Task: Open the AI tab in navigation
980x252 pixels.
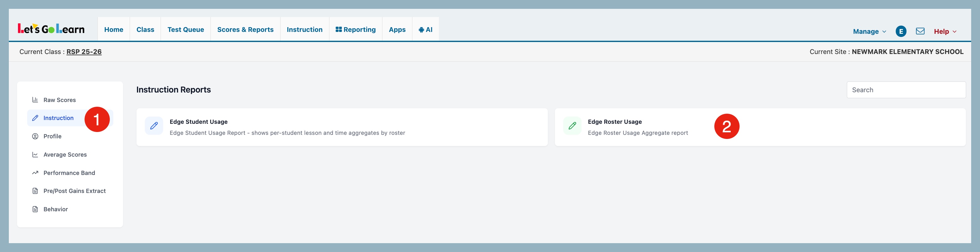Action: click(425, 30)
